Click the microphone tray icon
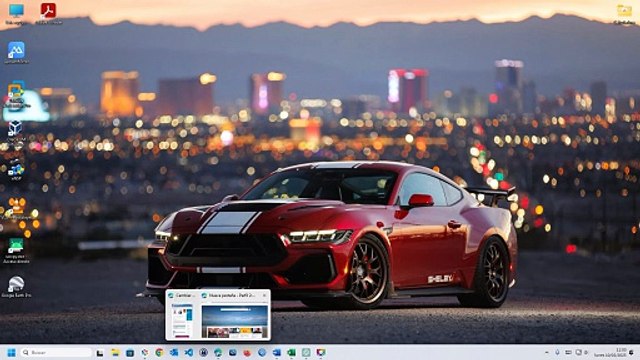This screenshot has width=640, height=360. pyautogui.click(x=557, y=352)
